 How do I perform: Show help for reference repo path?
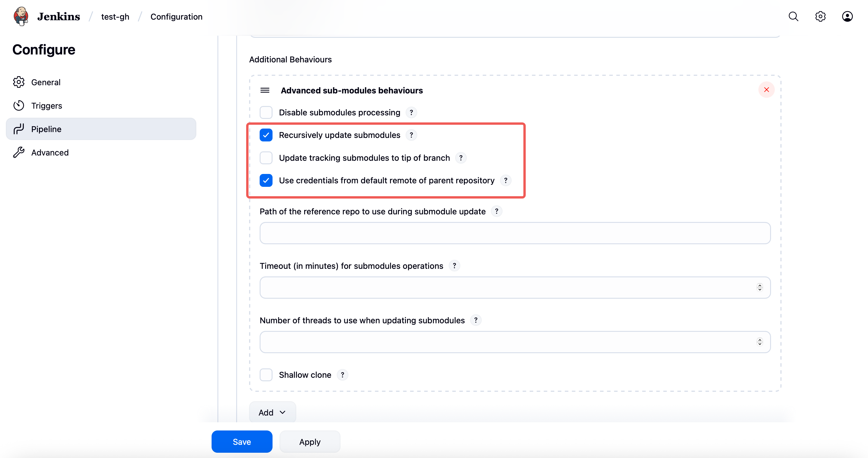pos(496,211)
